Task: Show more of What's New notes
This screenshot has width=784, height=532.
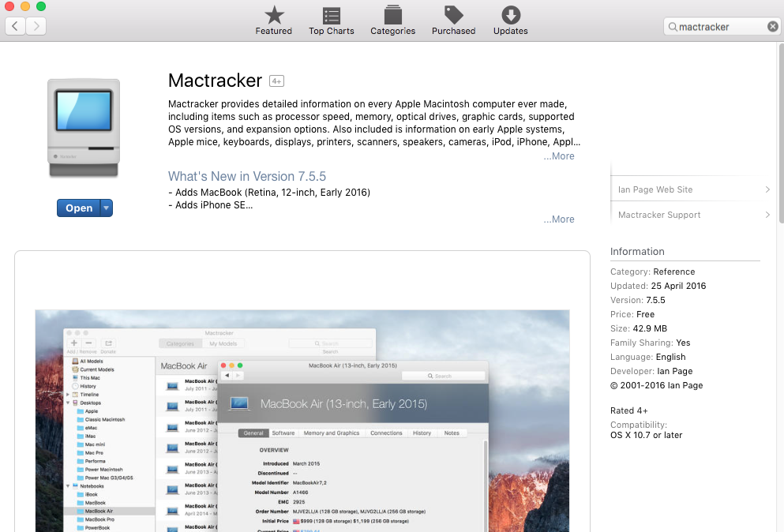Action: tap(558, 219)
